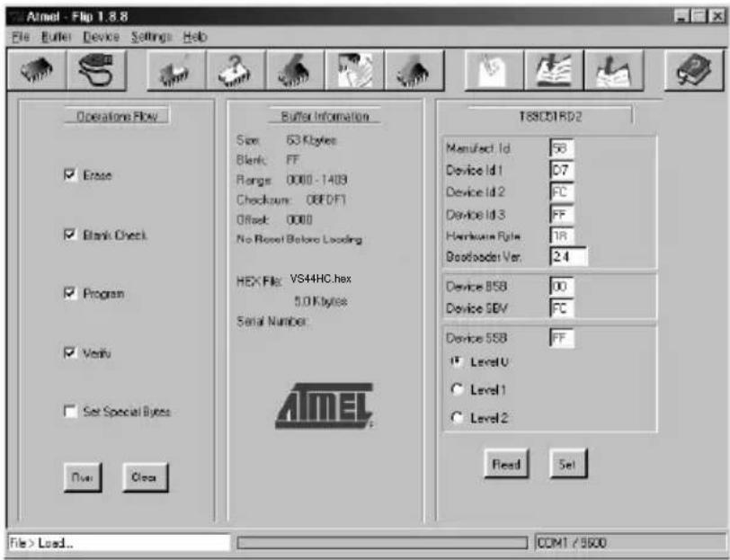The image size is (730, 560).
Task: Click the Manufact. Id field
Action: click(562, 148)
